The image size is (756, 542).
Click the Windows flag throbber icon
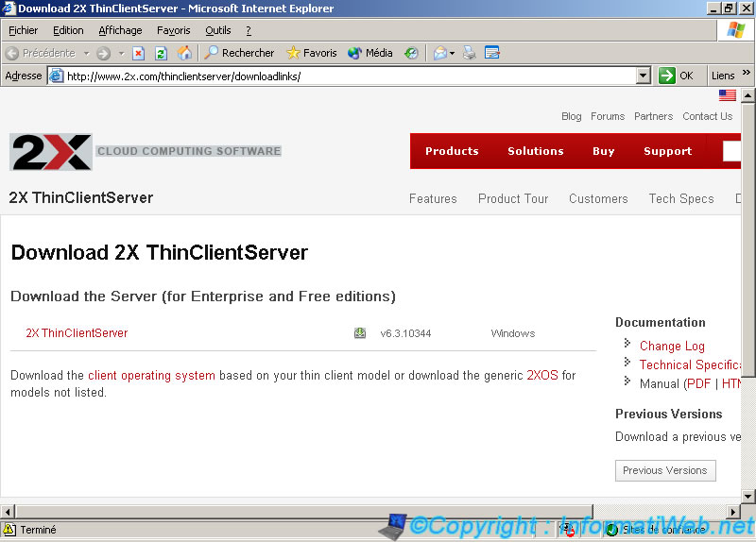click(736, 30)
